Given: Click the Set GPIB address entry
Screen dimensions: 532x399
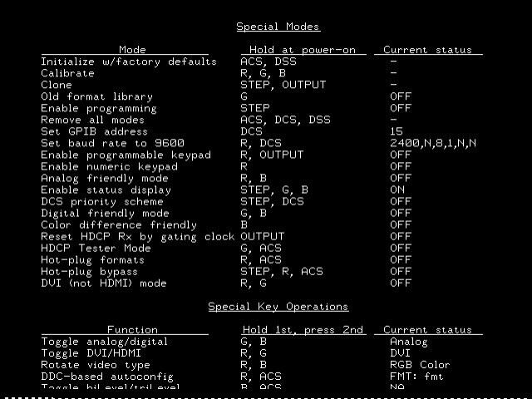Looking at the screenshot, I should (x=94, y=131).
